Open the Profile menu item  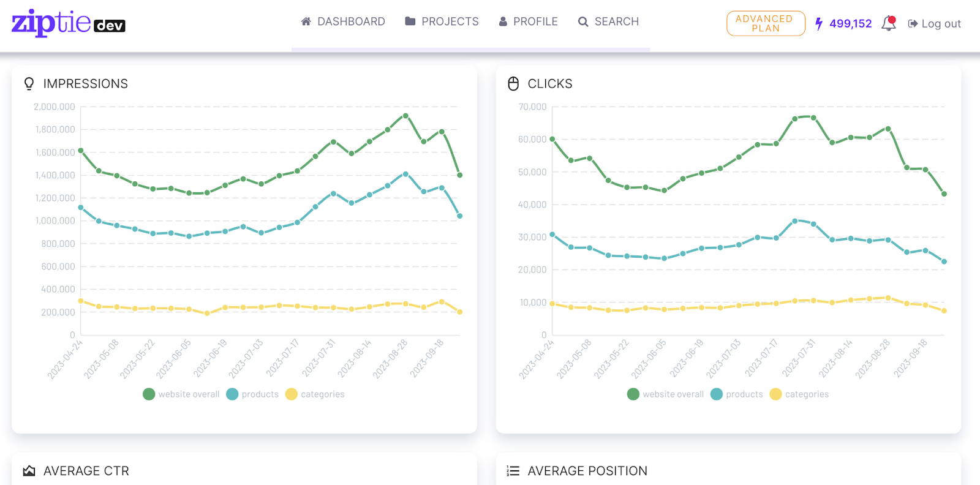tap(528, 21)
